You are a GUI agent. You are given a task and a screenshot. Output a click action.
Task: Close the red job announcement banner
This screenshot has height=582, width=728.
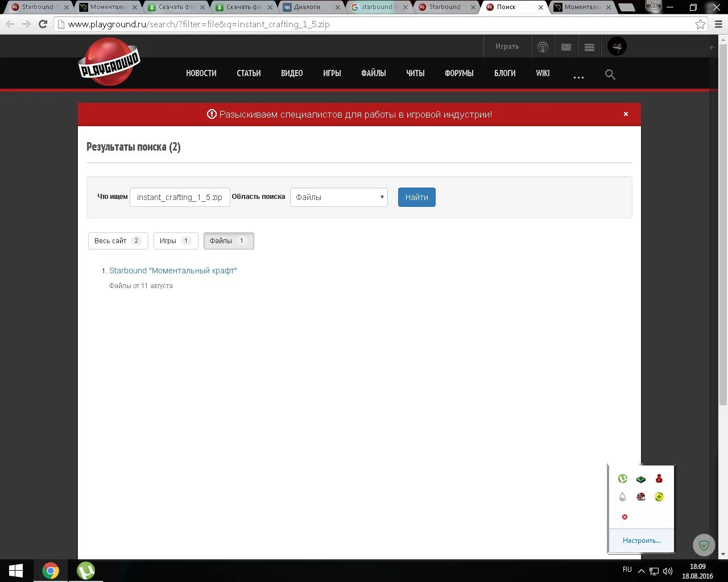coord(626,114)
